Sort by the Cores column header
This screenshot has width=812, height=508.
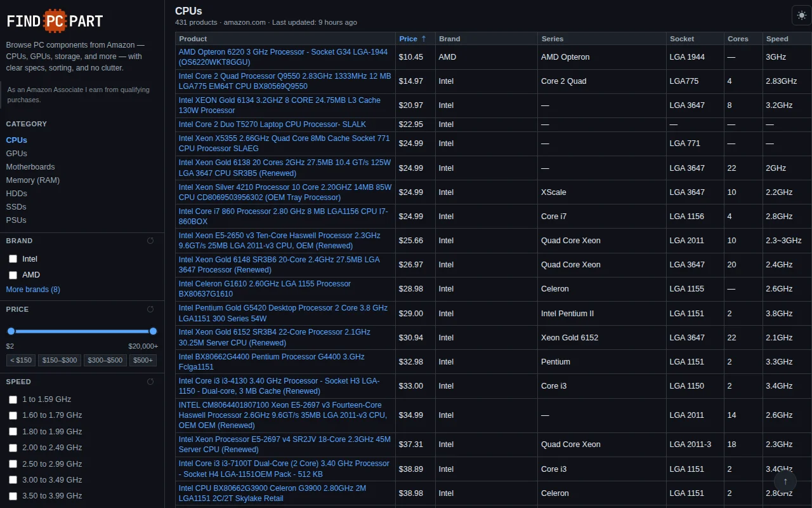743,39
